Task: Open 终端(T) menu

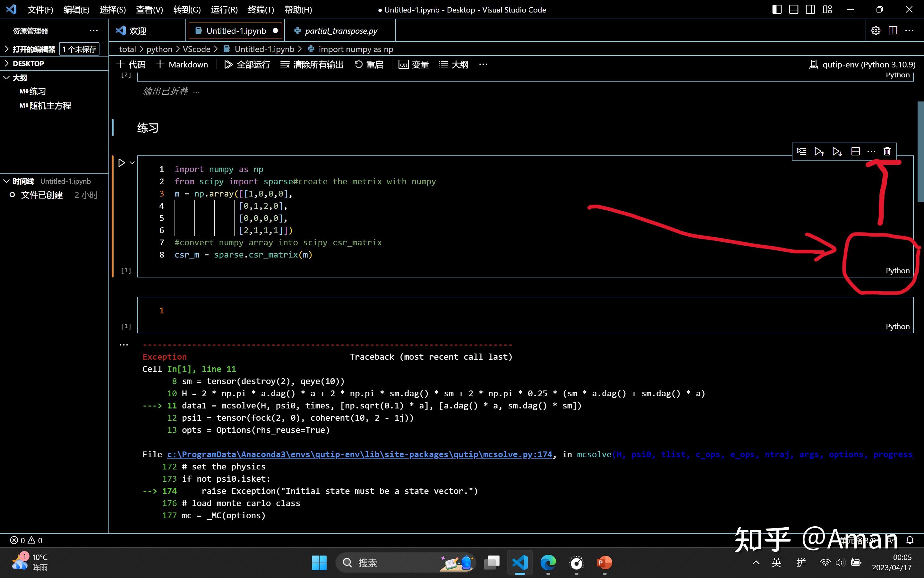Action: [261, 10]
